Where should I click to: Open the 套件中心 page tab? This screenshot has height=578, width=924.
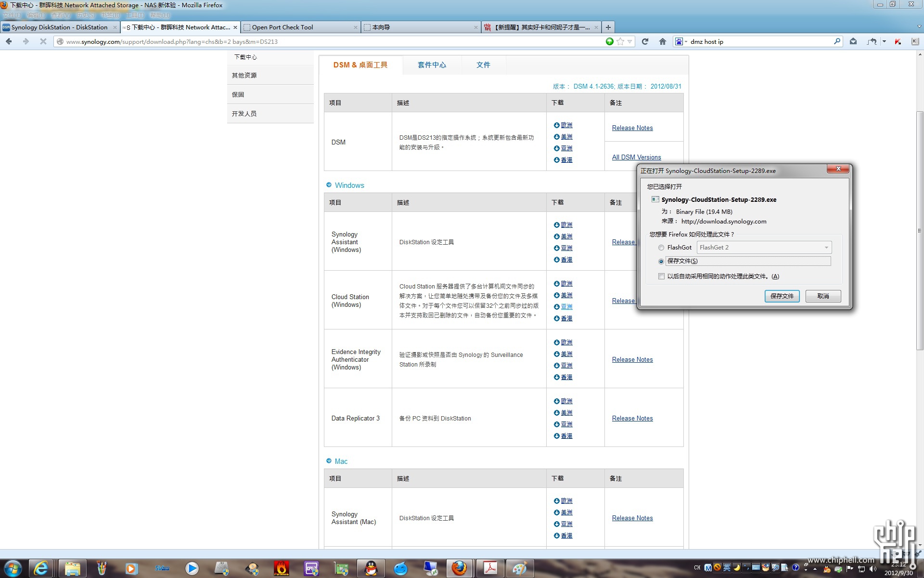[432, 65]
